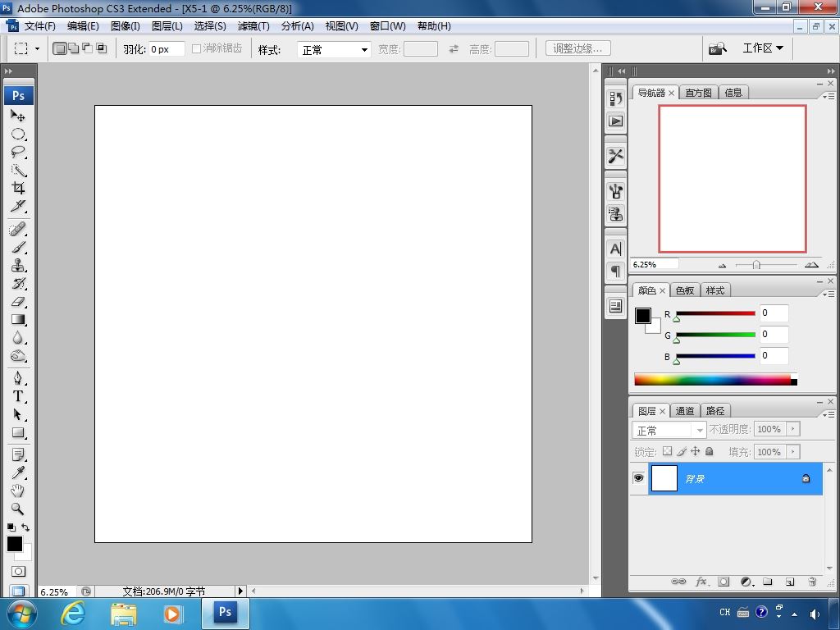Screen dimensions: 840x630
Task: Select the Zoom tool
Action: 18,509
